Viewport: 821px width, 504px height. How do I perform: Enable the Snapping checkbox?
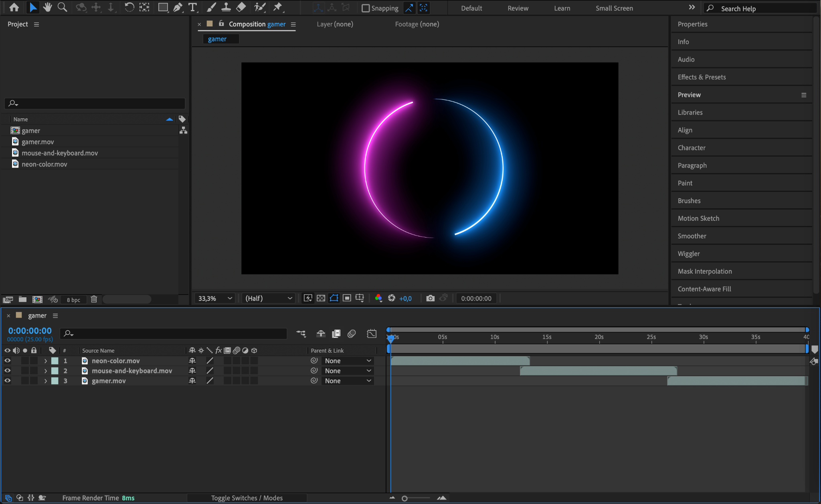point(365,8)
